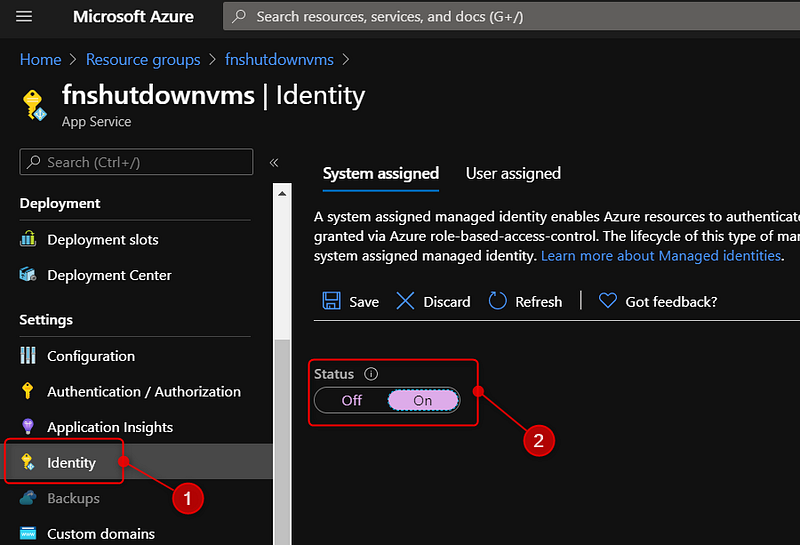Click the Deployment slots icon

pos(28,240)
